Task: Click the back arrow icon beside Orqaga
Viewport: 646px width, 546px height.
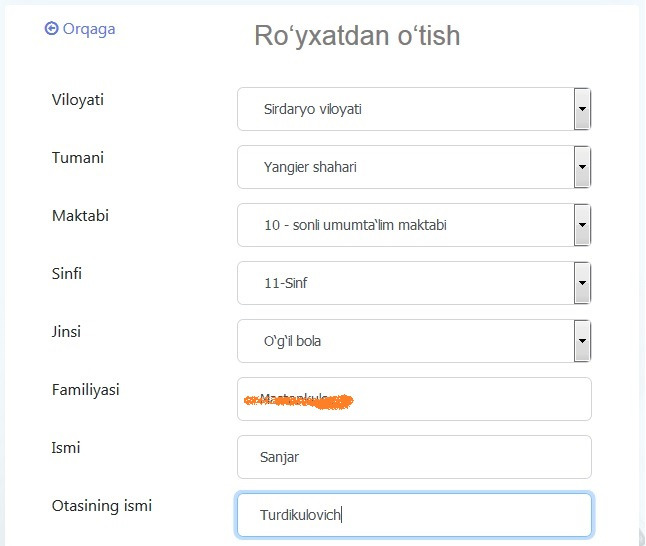Action: (52, 29)
